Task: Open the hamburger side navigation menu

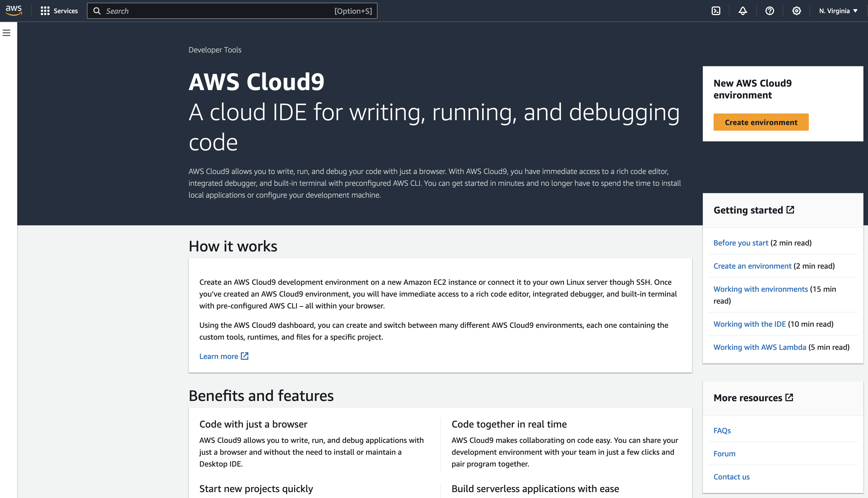Action: 6,33
